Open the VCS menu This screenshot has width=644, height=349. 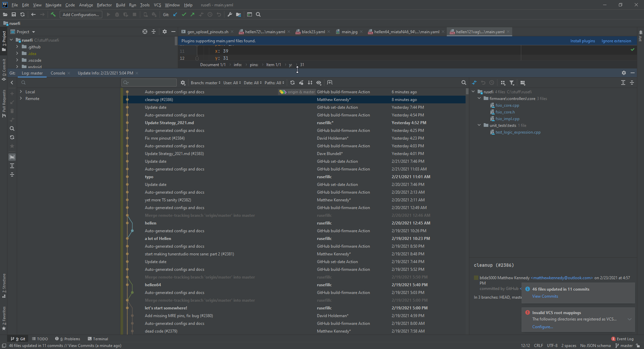pyautogui.click(x=157, y=5)
